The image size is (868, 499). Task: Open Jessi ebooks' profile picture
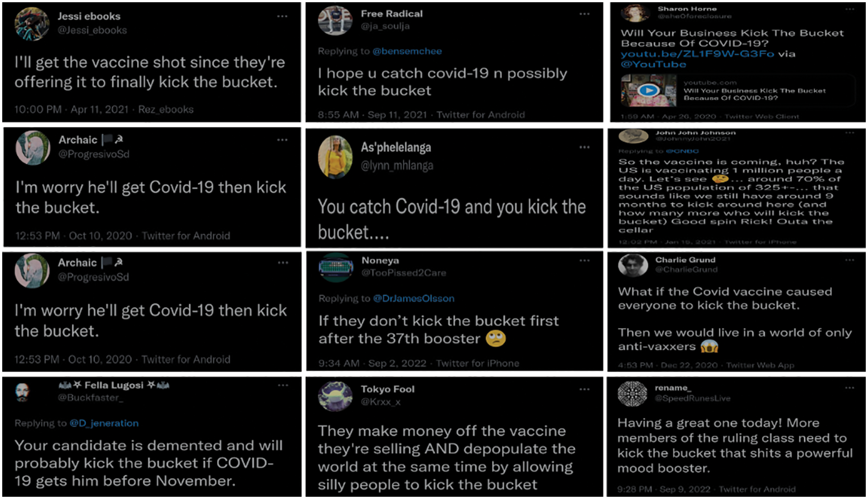[32, 24]
